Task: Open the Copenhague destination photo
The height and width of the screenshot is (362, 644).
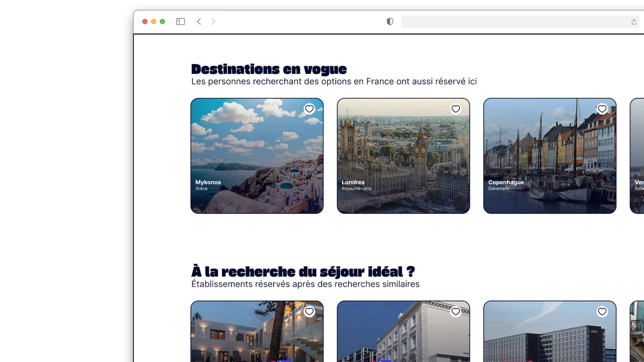Action: (x=550, y=156)
